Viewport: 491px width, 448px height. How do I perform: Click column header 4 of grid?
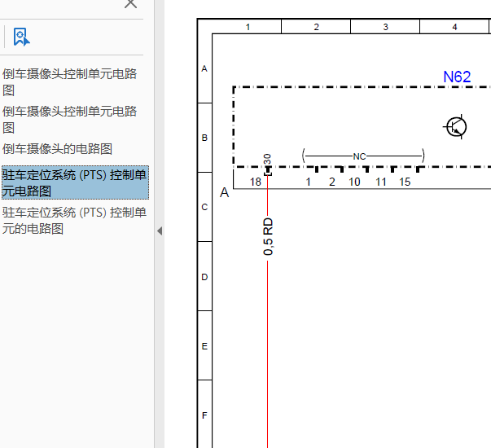(x=454, y=27)
